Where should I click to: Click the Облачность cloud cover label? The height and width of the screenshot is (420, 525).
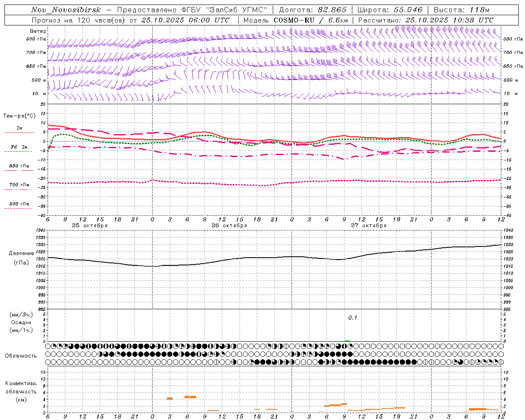click(21, 356)
